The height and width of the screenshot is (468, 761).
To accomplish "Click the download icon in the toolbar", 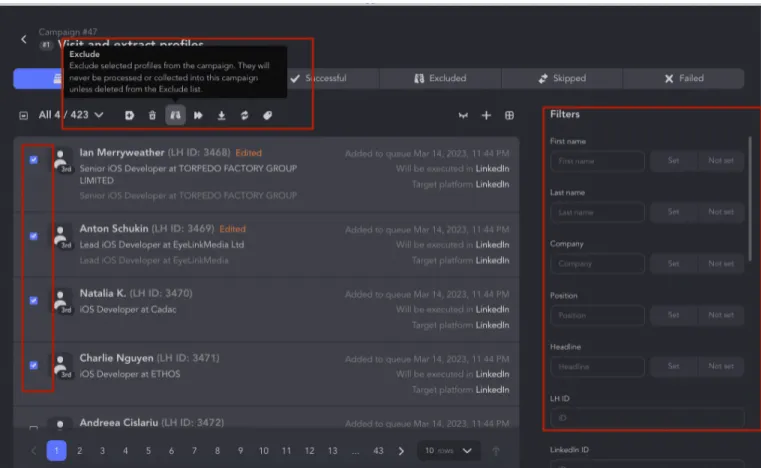I will 221,115.
